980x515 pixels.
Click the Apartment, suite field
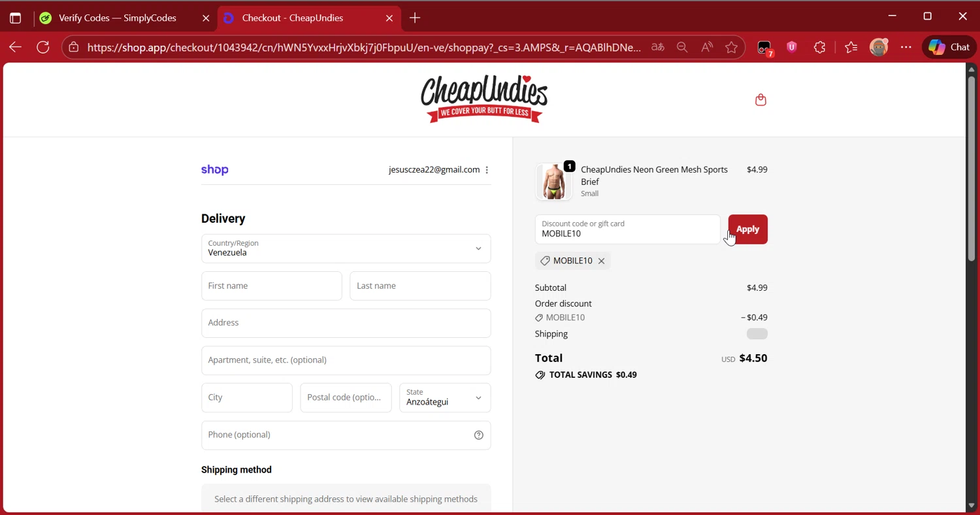pyautogui.click(x=346, y=360)
